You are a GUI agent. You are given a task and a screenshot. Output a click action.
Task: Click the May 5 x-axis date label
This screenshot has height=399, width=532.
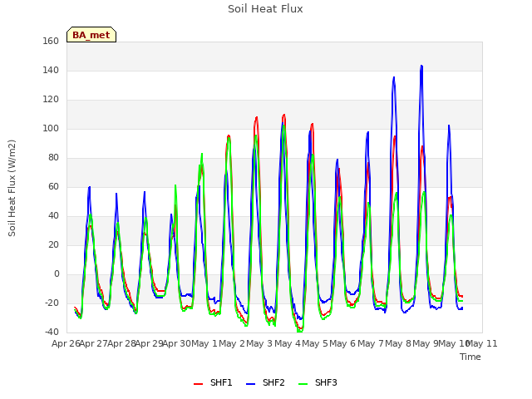[315, 343]
